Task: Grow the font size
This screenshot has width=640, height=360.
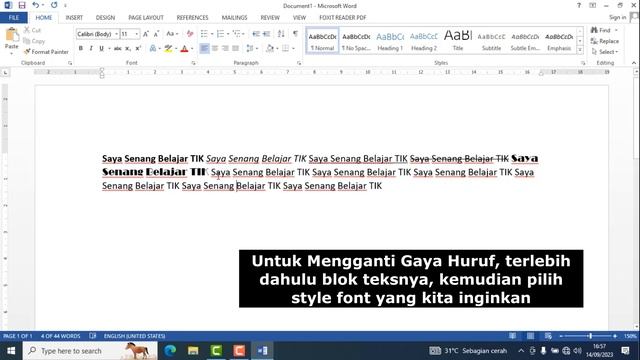Action: 146,34
